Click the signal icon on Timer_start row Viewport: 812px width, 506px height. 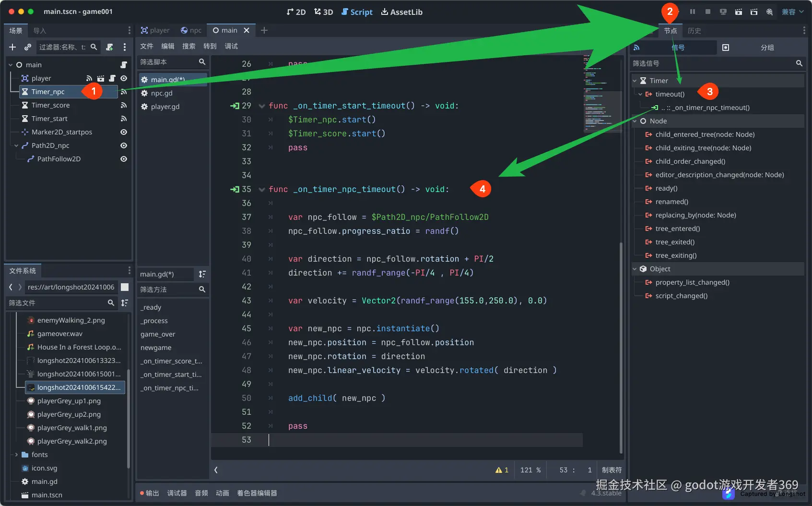tap(124, 119)
